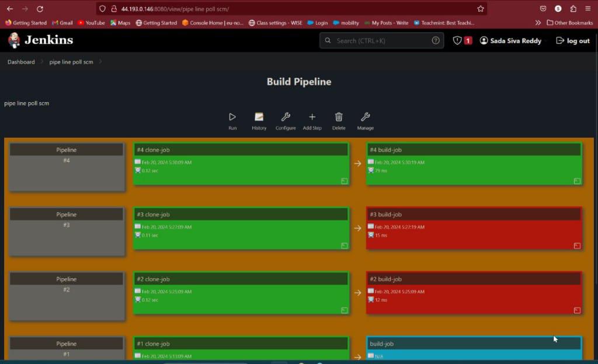
Task: Open the pipeline History icon
Action: (x=259, y=117)
